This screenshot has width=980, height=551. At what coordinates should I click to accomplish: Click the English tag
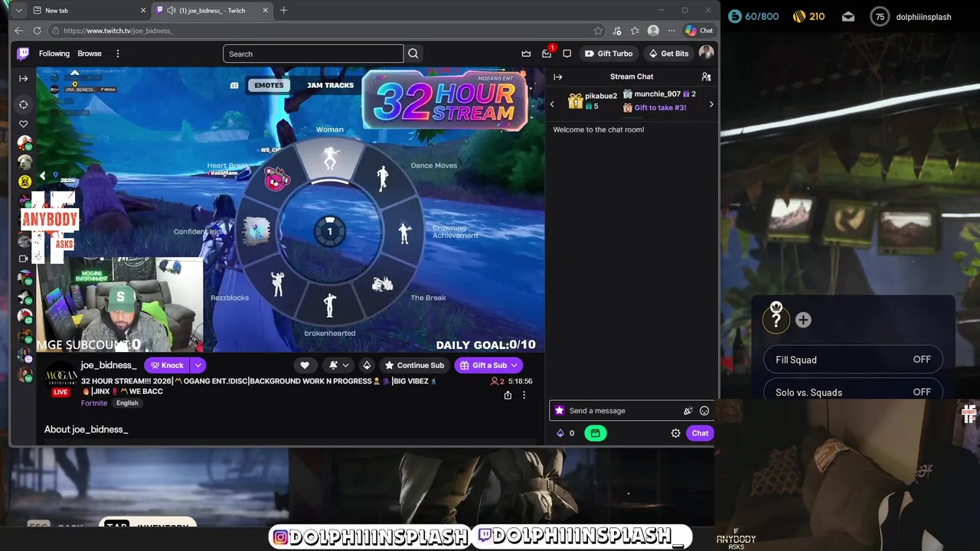127,403
